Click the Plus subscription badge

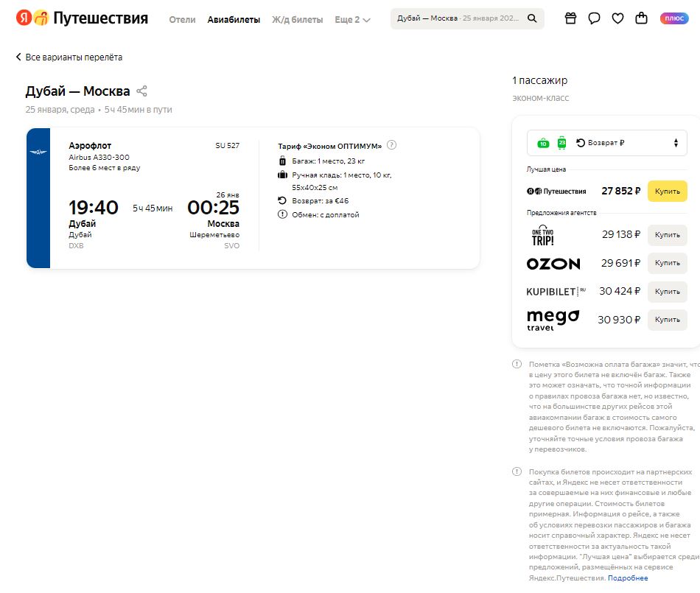tap(674, 18)
